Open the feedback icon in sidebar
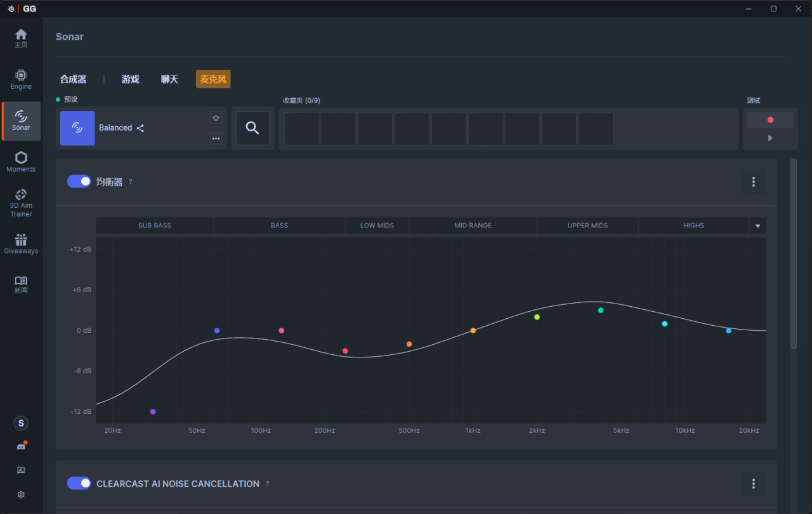This screenshot has width=812, height=514. tap(21, 470)
